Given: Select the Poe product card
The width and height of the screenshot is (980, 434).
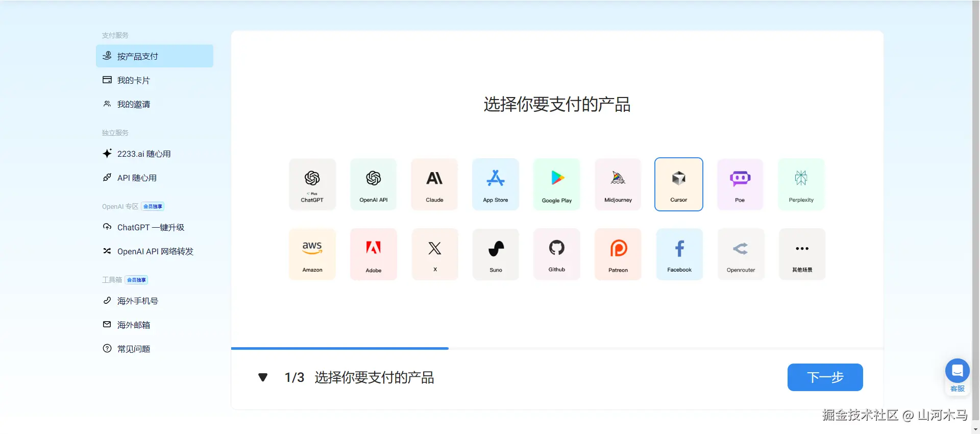Looking at the screenshot, I should point(740,184).
